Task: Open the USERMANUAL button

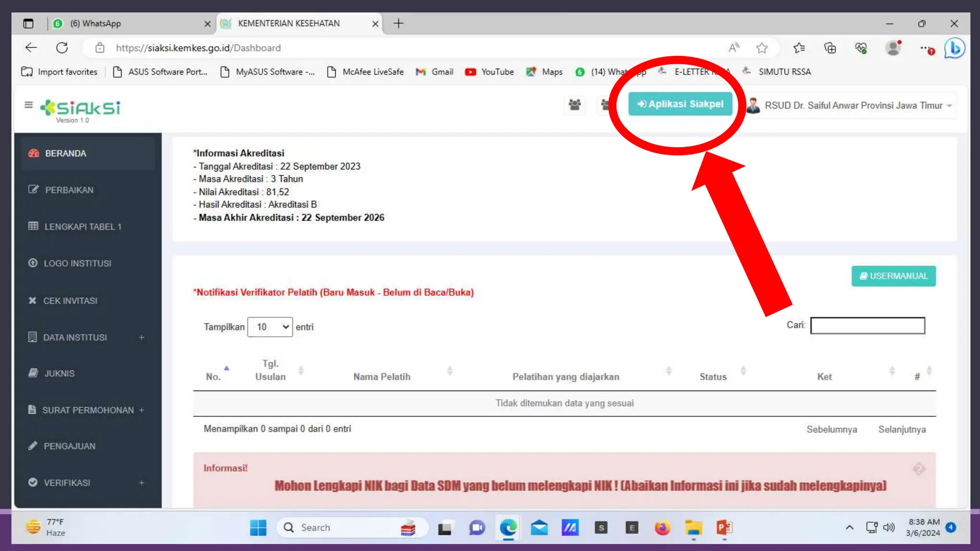Action: [x=893, y=276]
